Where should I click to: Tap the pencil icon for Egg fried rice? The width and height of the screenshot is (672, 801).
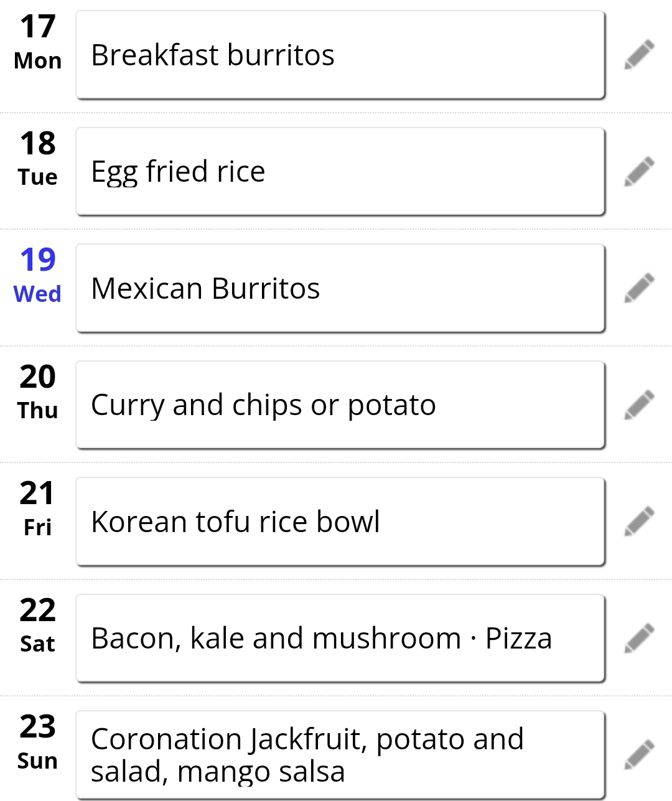pyautogui.click(x=640, y=171)
